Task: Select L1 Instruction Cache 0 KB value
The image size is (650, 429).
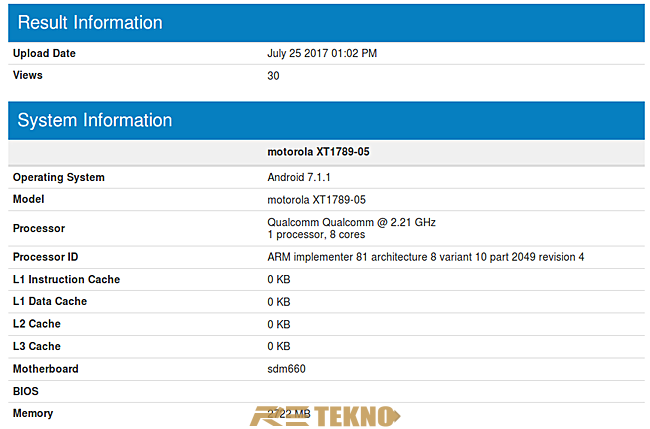Action: (x=279, y=279)
